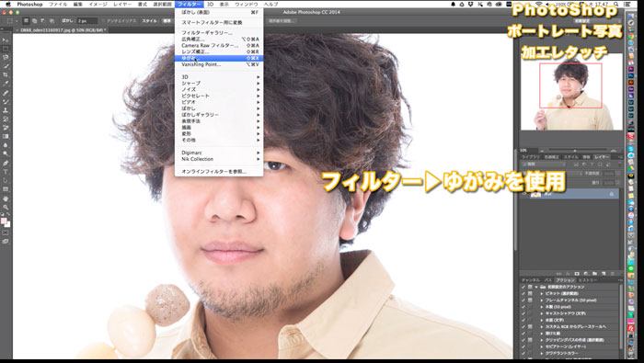This screenshot has height=363, width=644.
Task: Select the Path Selection arrow tool
Action: 6,180
